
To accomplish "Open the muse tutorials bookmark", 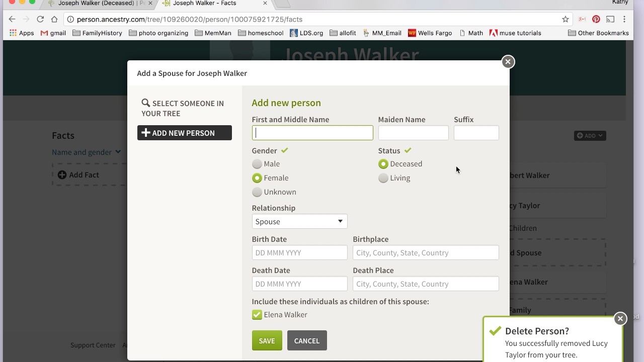I will click(515, 33).
